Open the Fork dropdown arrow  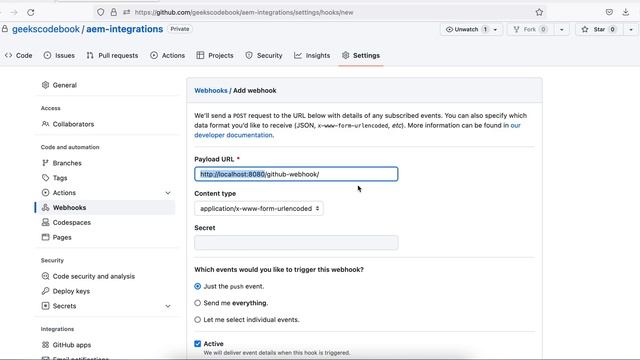[562, 29]
